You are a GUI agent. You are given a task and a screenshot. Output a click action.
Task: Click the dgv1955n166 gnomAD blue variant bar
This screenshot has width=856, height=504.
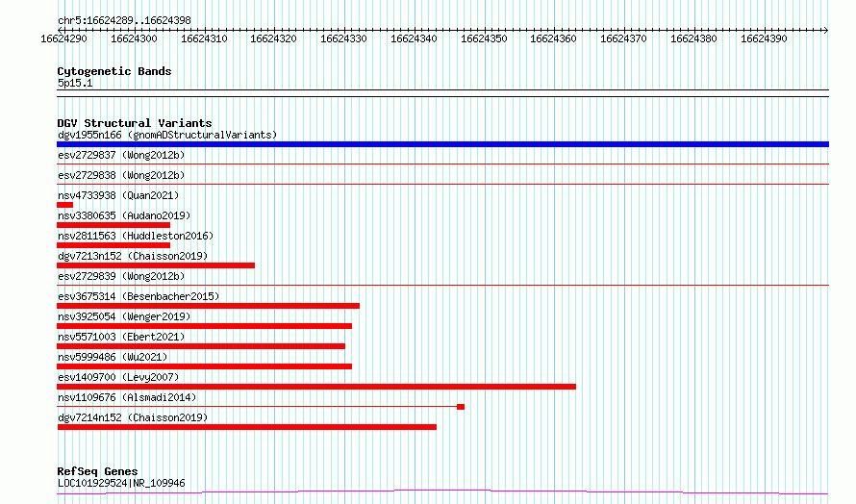[x=442, y=144]
